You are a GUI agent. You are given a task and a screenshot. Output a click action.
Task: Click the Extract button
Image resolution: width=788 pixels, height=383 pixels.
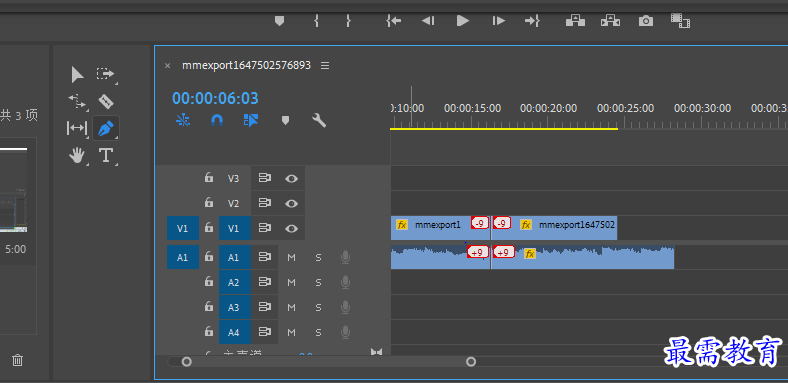[611, 21]
